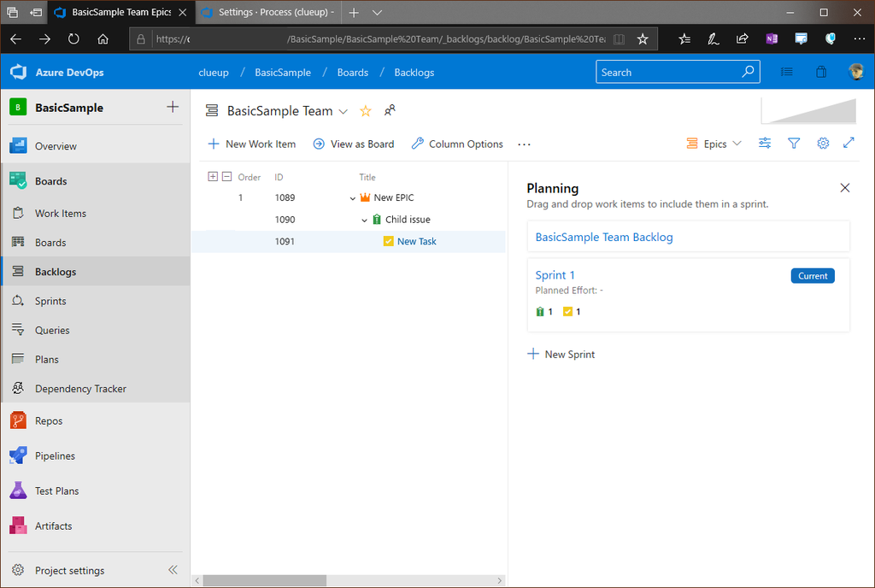Expand all backlog items plus icon
The height and width of the screenshot is (588, 875).
(213, 176)
